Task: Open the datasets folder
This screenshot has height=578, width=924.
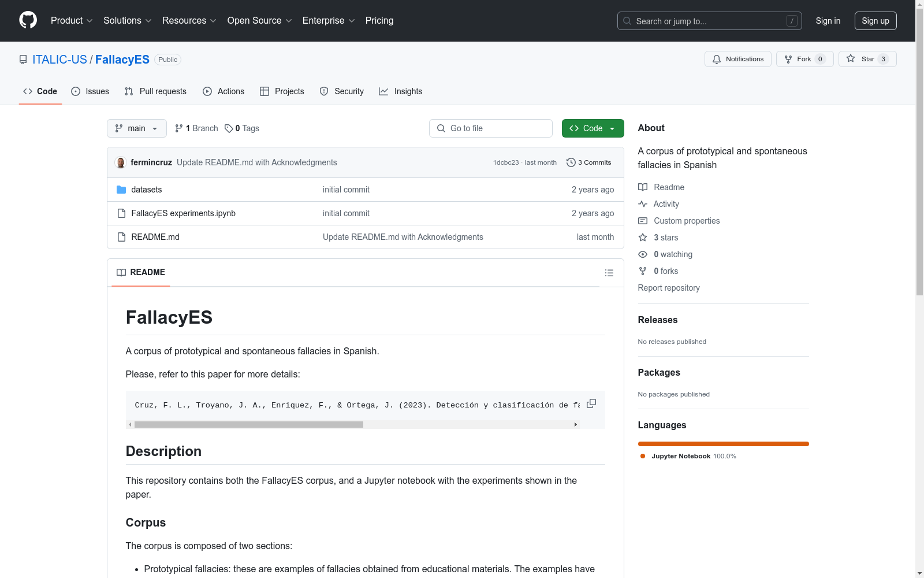Action: click(147, 190)
